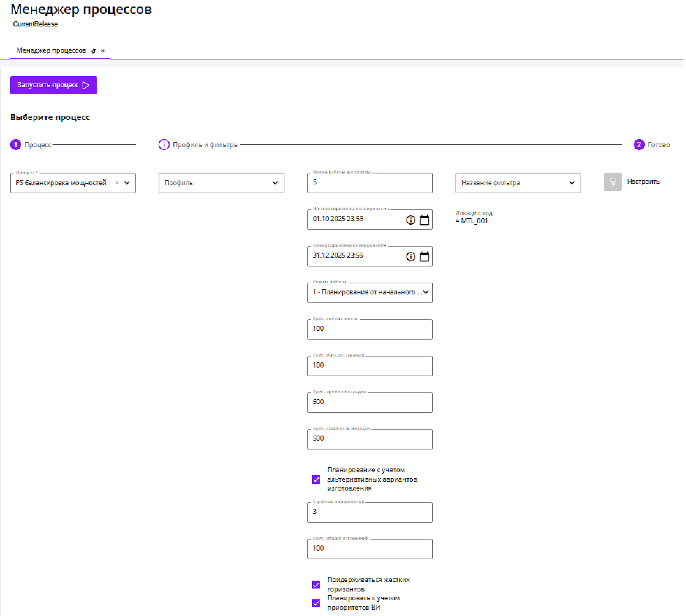
Task: Click info icon next to 31.12.2025 date
Action: (x=411, y=257)
